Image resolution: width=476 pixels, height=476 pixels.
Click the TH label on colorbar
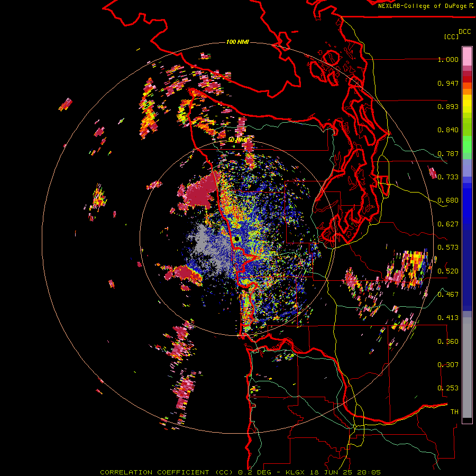(454, 412)
